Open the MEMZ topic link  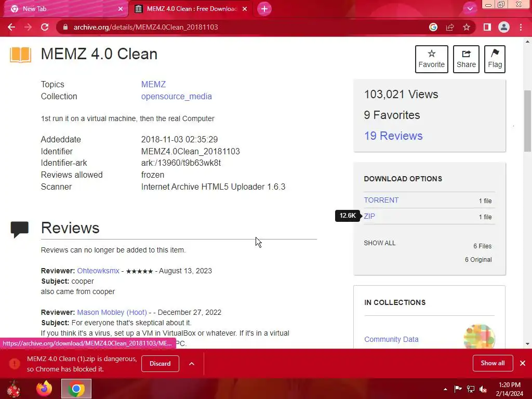[x=153, y=84]
